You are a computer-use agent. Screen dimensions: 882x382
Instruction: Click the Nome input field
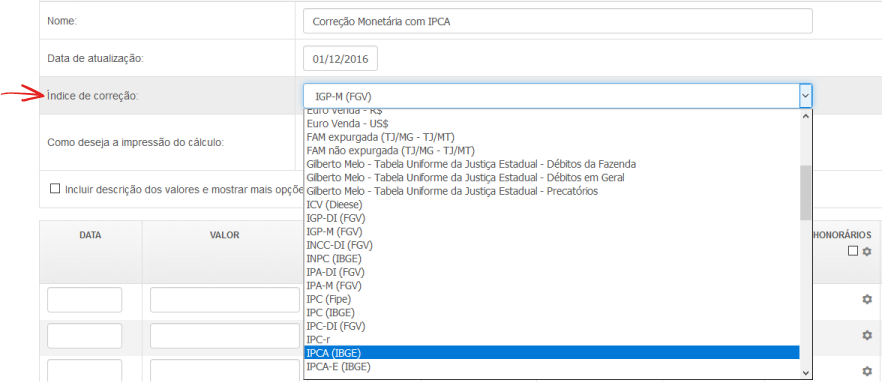557,21
